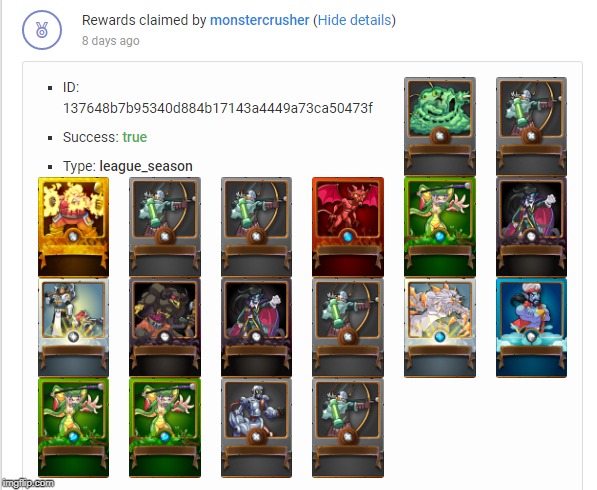Click the archer card in top-right
Viewport: 597px width, 490px height.
click(x=531, y=126)
